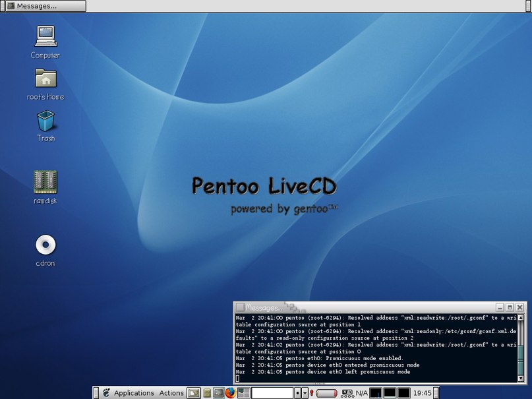Click the empty text field in bottom panel

coord(272,393)
